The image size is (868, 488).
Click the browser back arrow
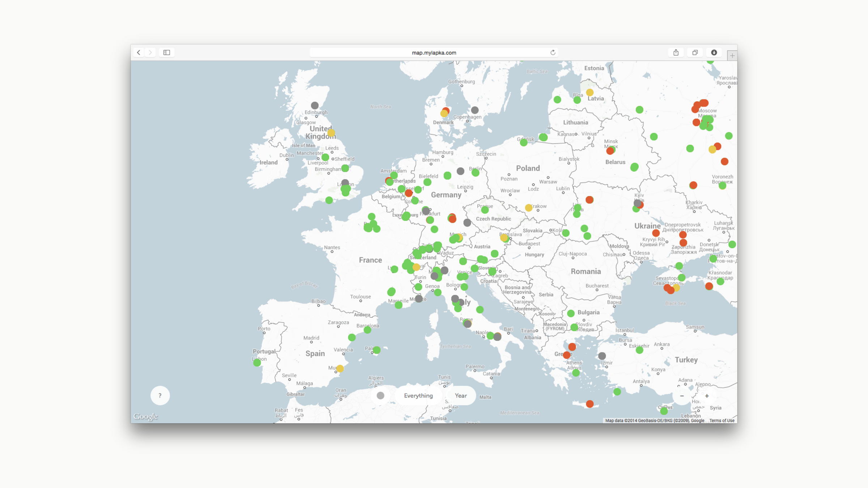pos(139,52)
